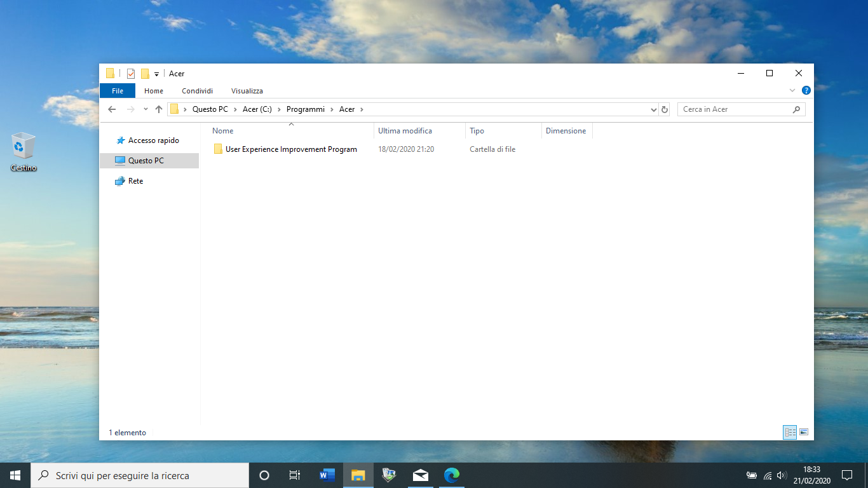The image size is (868, 488).
Task: Open the recent locations dropdown beside back arrow
Action: click(146, 109)
